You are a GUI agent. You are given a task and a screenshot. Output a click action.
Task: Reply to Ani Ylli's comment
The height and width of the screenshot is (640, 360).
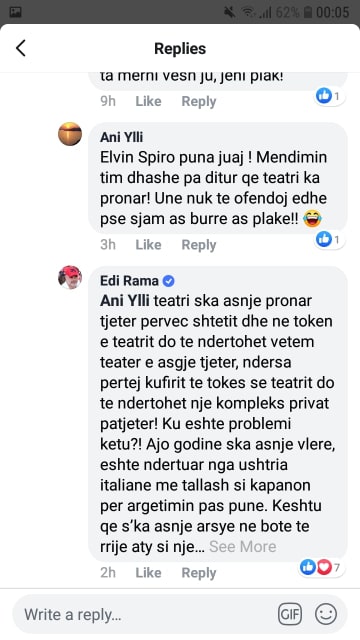pos(199,244)
